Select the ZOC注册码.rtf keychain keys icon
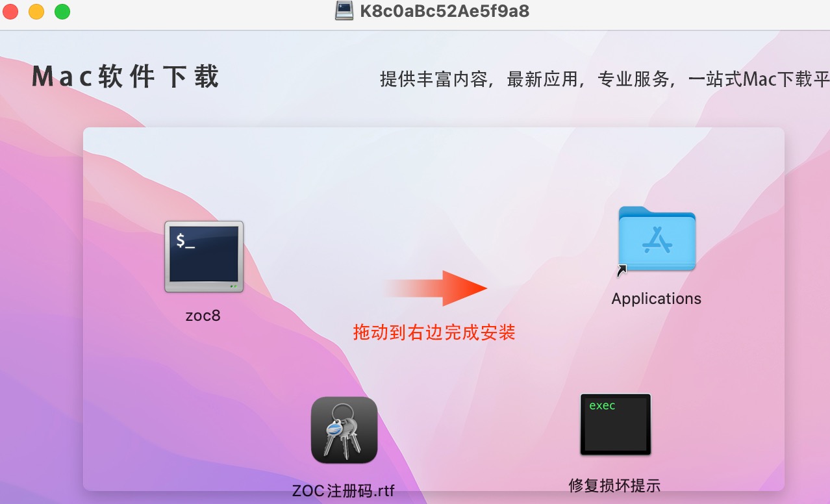 (344, 430)
